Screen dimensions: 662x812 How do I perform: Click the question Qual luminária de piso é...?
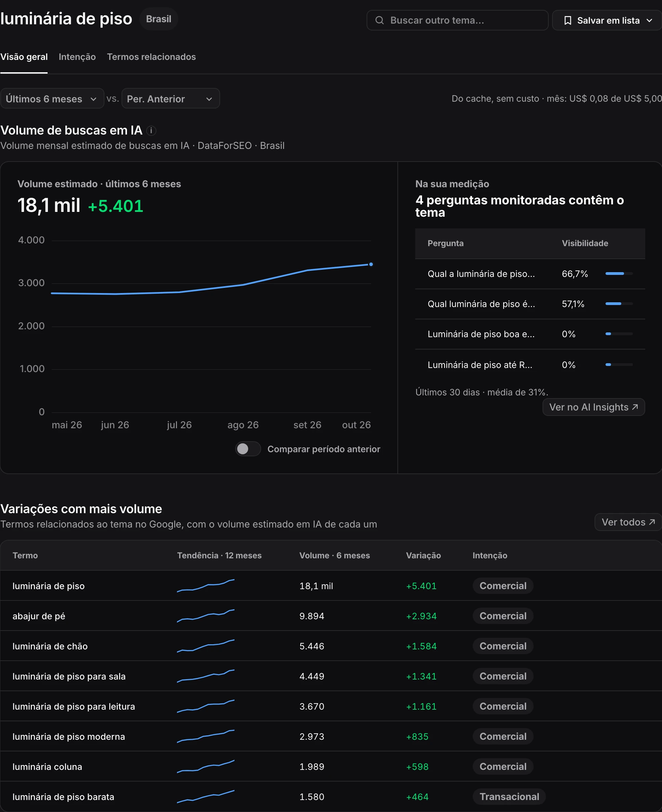[x=481, y=304]
